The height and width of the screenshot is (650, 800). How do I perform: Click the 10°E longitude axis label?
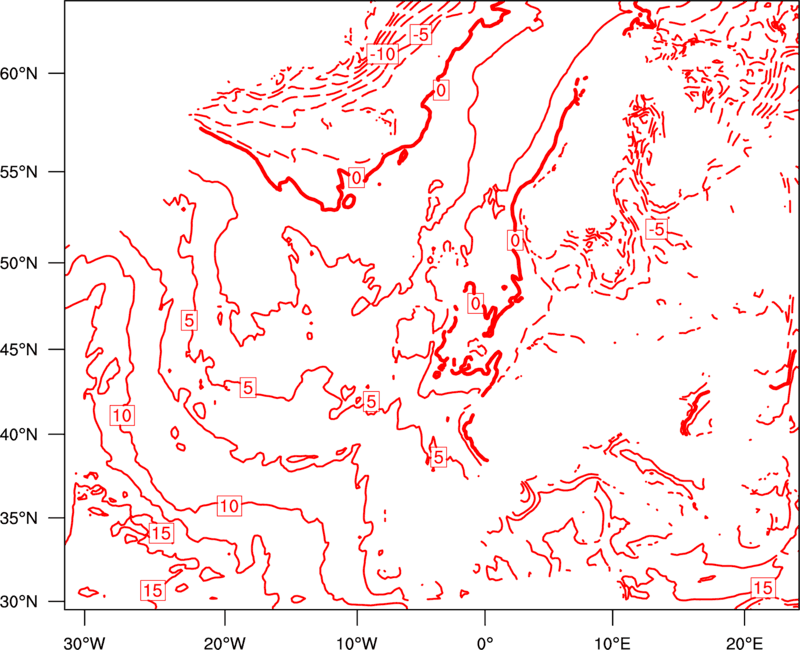(x=613, y=642)
